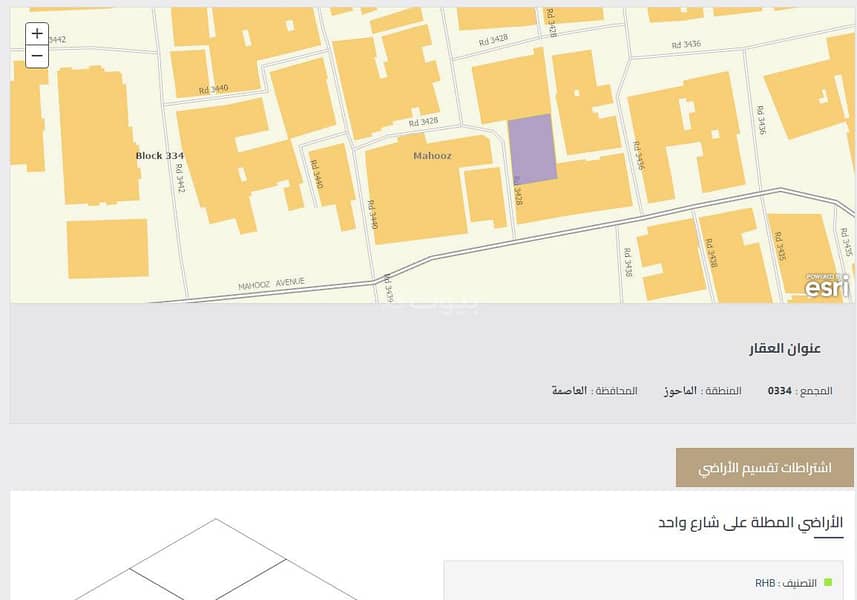Click the التصنيف : RHB label
857x600 pixels.
tap(786, 583)
